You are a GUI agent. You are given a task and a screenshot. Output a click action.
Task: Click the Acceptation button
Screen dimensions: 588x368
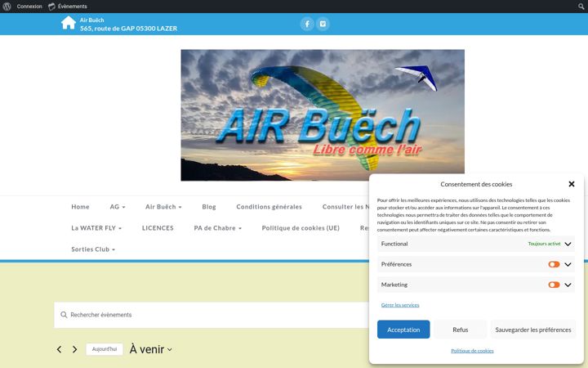[403, 330]
